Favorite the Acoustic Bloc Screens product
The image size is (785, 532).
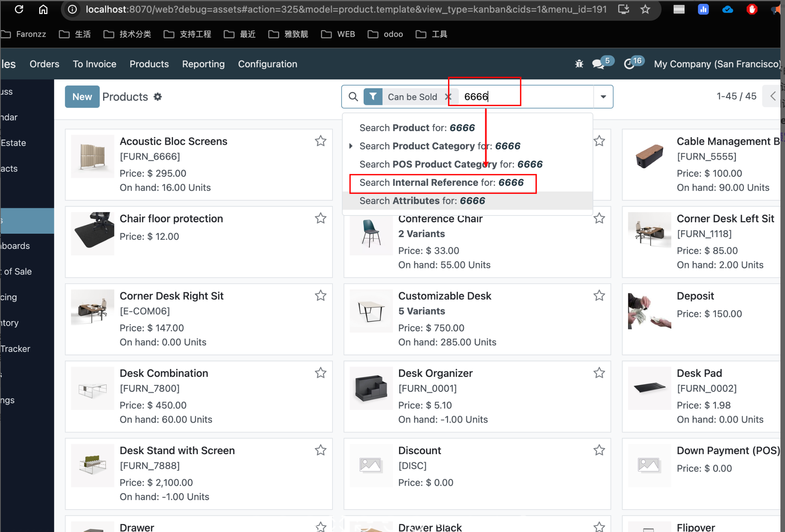[x=321, y=141]
